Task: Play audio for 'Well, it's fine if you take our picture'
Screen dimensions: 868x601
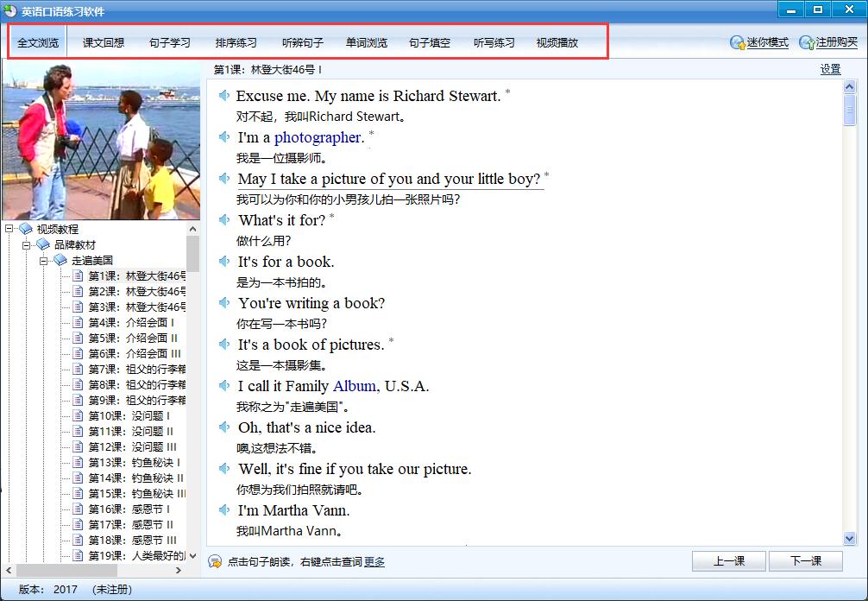Action: coord(223,469)
